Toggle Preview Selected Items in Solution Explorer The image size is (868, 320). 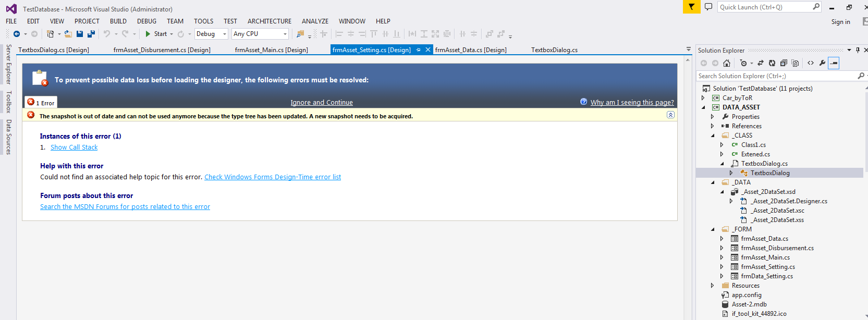[x=834, y=63]
